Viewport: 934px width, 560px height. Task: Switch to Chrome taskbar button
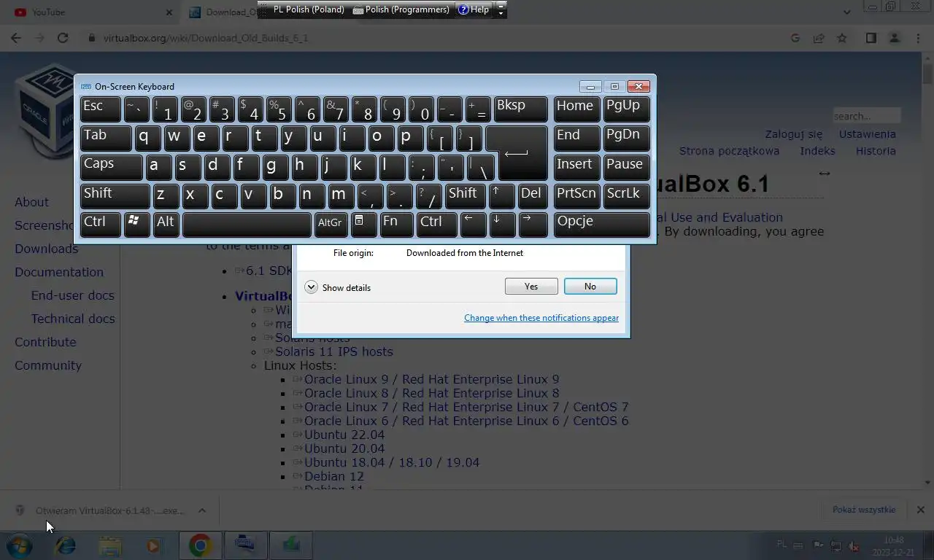[200, 545]
